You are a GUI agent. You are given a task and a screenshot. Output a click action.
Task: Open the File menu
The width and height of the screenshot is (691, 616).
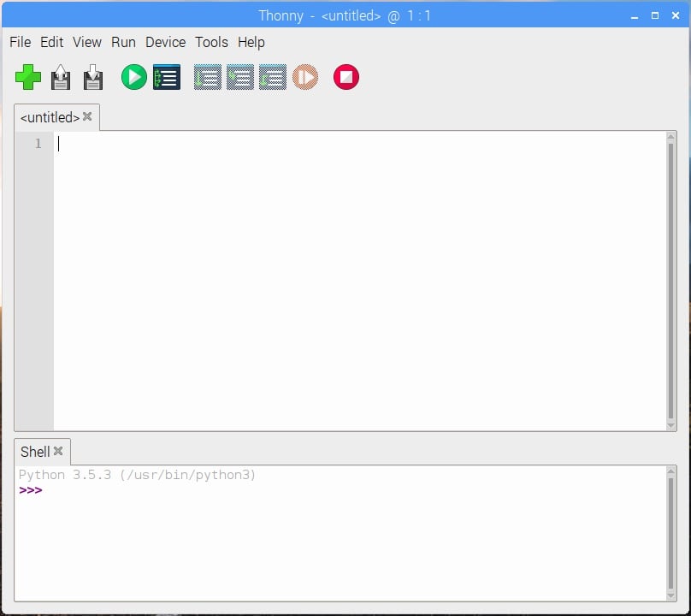tap(20, 42)
